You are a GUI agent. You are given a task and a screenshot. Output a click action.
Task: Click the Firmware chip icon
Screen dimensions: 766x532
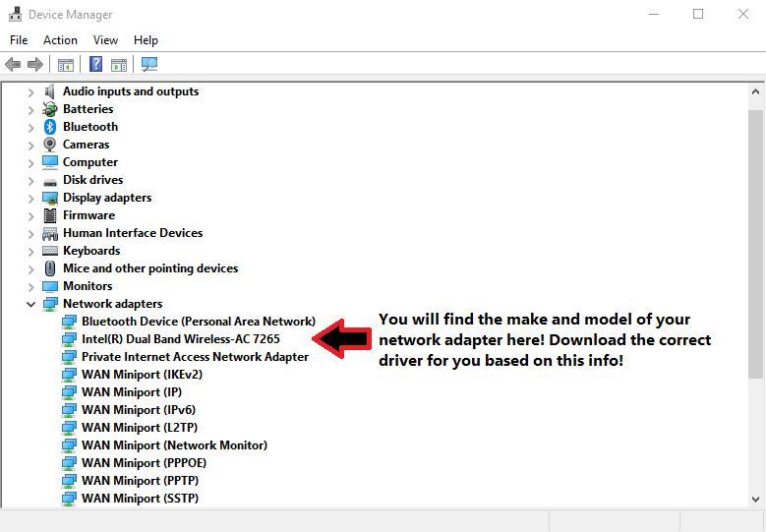coord(50,215)
